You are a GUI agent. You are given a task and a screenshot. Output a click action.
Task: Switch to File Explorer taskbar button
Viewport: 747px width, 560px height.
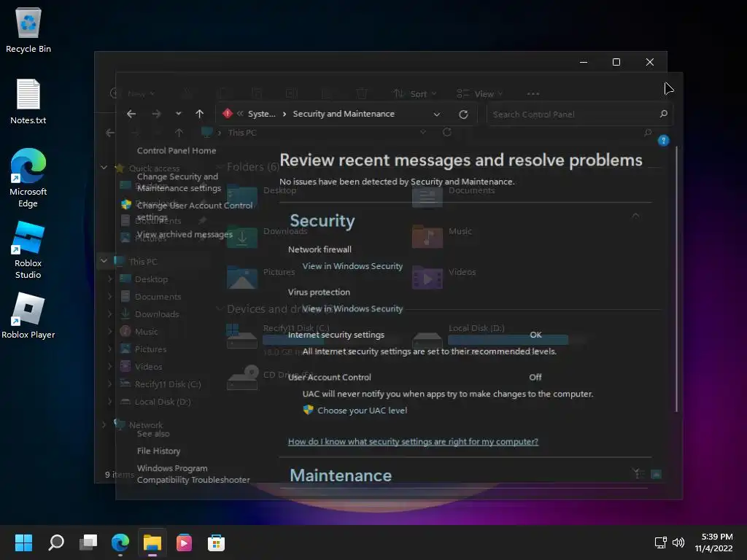(x=152, y=542)
